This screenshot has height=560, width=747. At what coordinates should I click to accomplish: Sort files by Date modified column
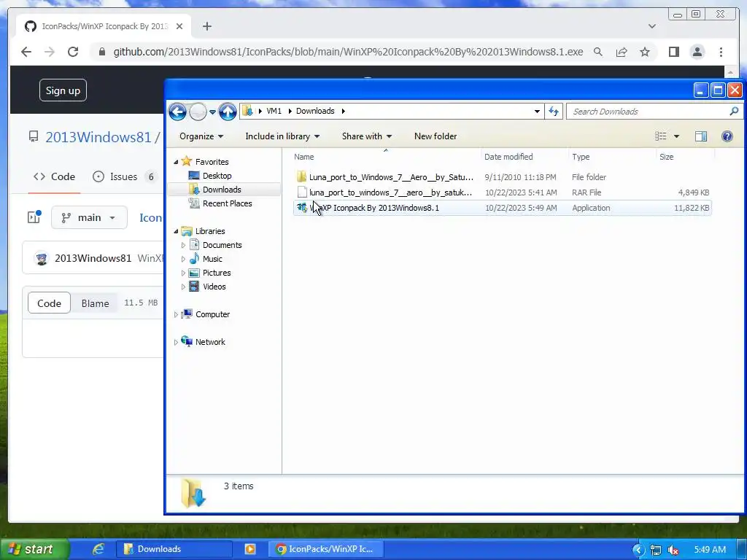(525, 157)
